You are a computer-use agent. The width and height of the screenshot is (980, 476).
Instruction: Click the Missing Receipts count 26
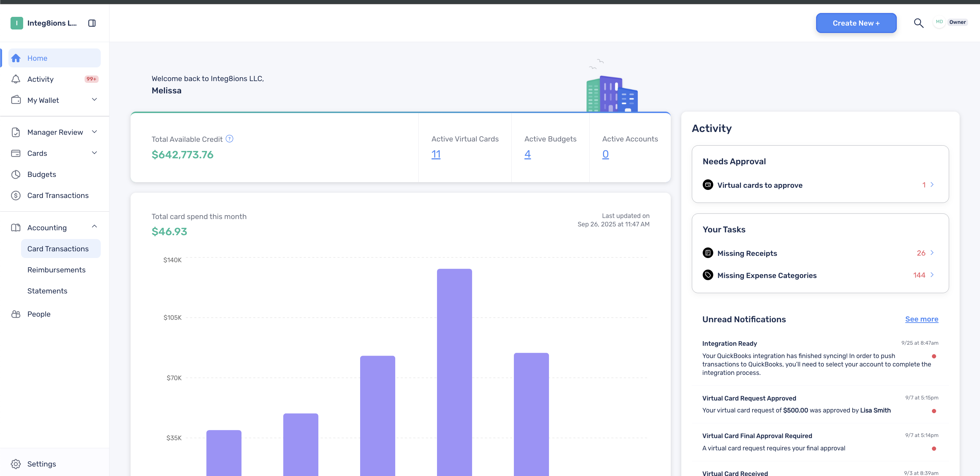pyautogui.click(x=921, y=253)
